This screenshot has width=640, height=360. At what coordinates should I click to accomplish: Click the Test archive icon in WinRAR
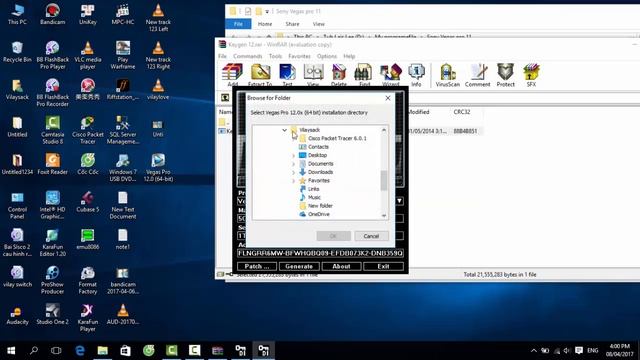(x=287, y=75)
